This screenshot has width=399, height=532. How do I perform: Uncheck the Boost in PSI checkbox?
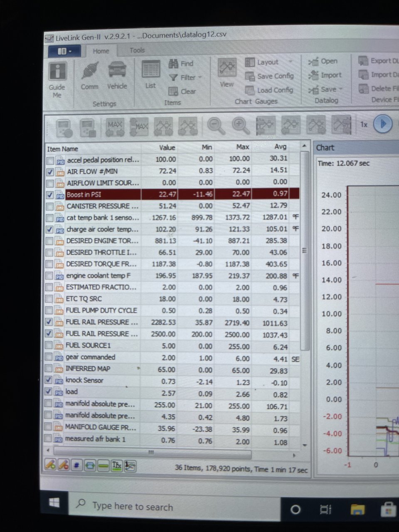(x=50, y=195)
